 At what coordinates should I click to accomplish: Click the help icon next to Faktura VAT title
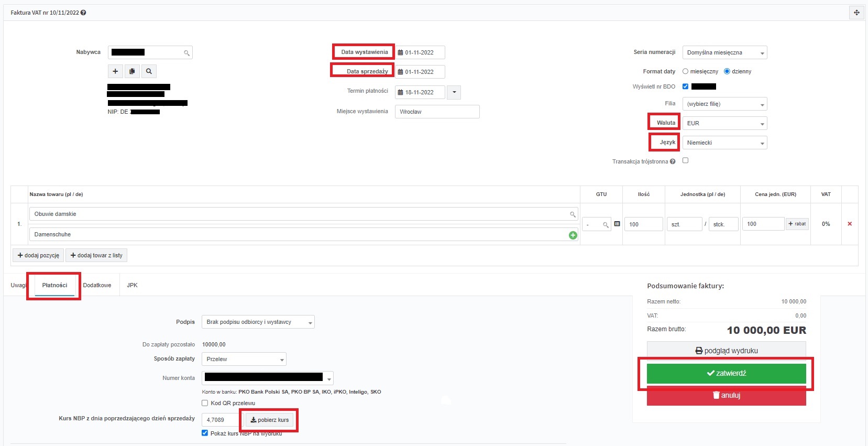point(83,13)
